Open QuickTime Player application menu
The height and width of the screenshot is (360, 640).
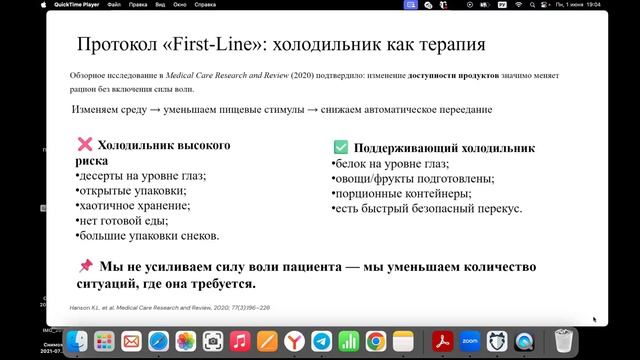pos(77,5)
